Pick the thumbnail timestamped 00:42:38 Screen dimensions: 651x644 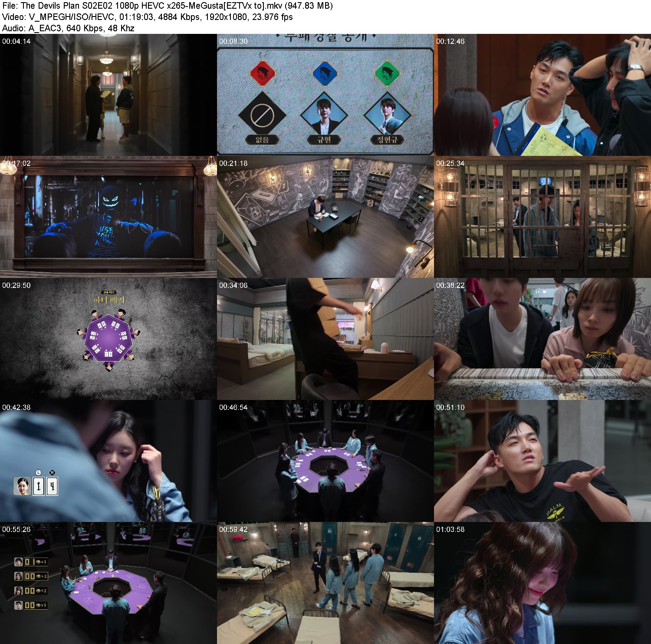(108, 461)
